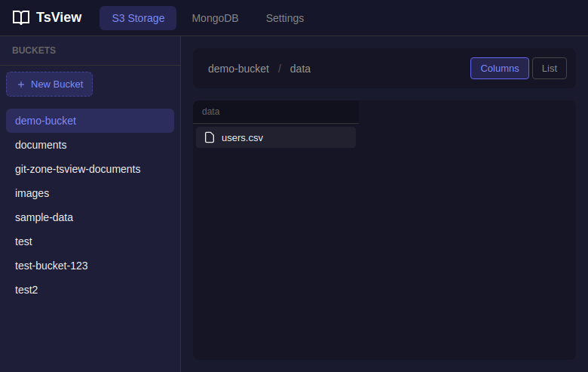Create a New Bucket
Screen dimensions: 588x372
pos(50,85)
